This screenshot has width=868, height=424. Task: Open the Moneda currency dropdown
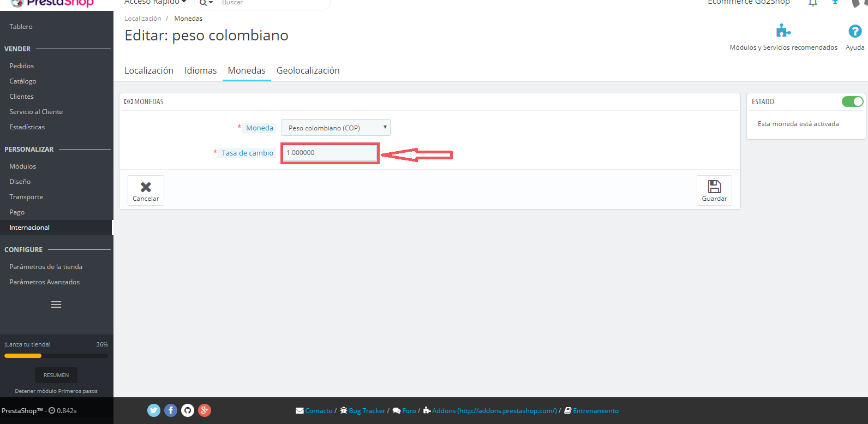tap(336, 128)
